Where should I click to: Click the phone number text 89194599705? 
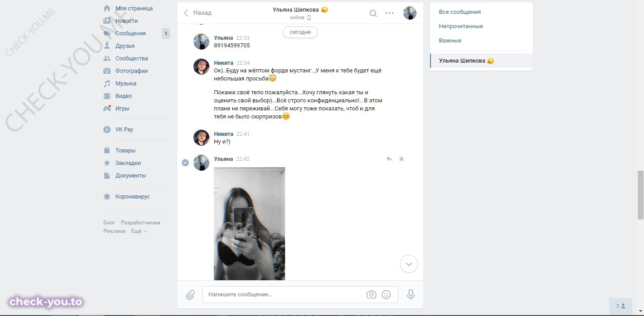[232, 46]
